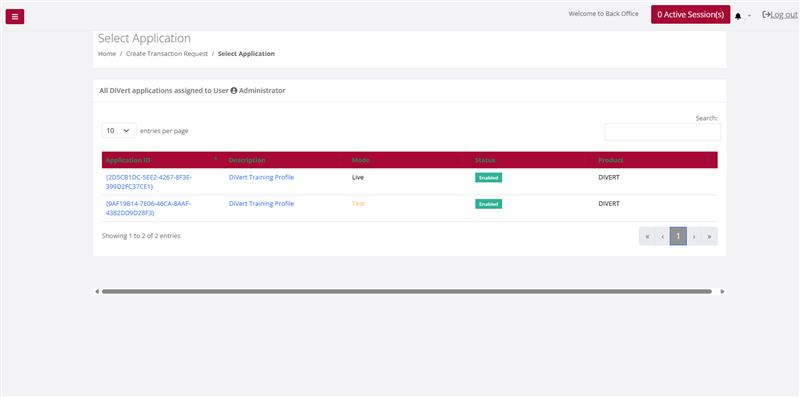Screen dimensions: 800x397
Task: Click the 0 Active Session(s) button
Action: click(690, 15)
